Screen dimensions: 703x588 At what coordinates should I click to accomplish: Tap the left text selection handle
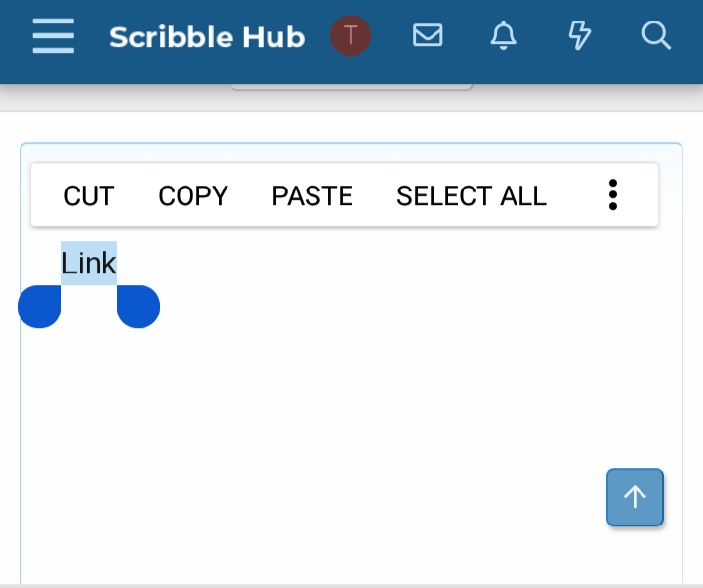(40, 307)
